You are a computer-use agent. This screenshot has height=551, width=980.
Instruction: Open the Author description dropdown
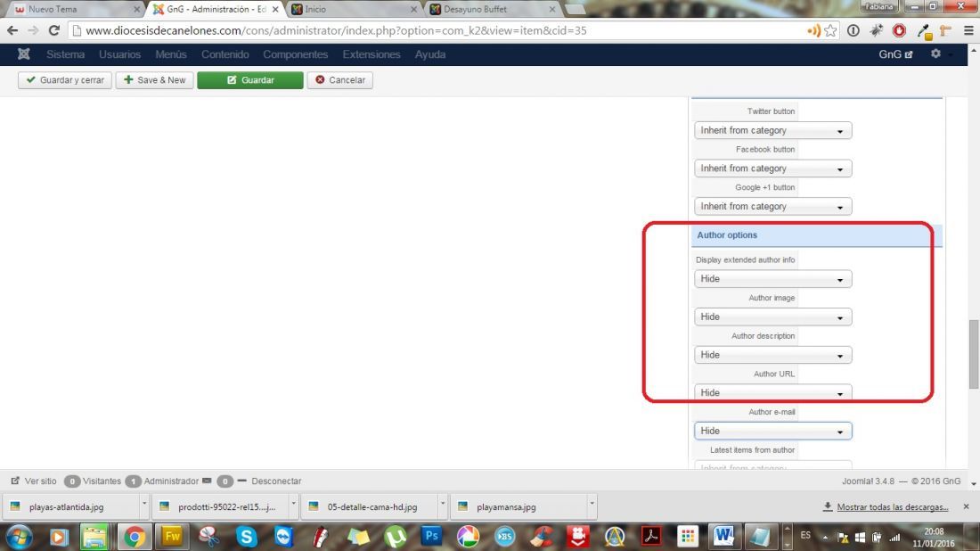(x=772, y=355)
